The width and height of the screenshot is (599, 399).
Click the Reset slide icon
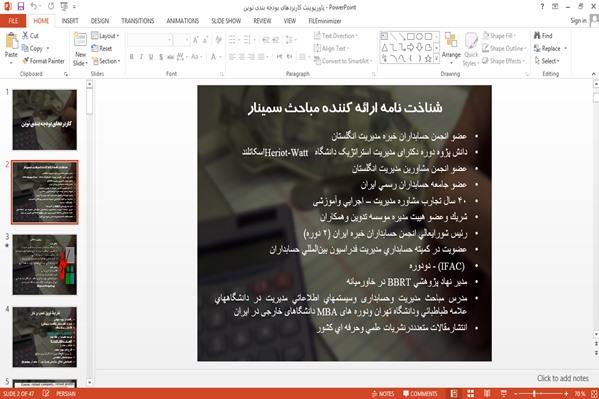click(95, 48)
